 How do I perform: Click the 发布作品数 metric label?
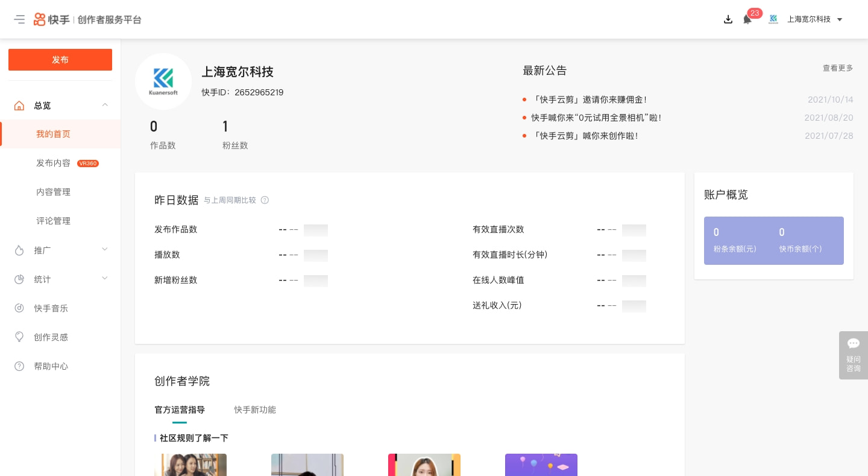point(176,229)
